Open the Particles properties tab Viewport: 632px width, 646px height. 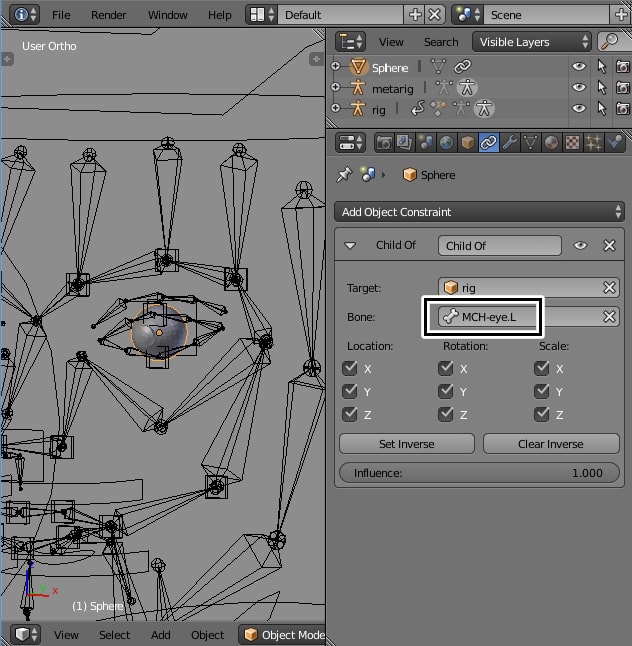click(x=594, y=143)
